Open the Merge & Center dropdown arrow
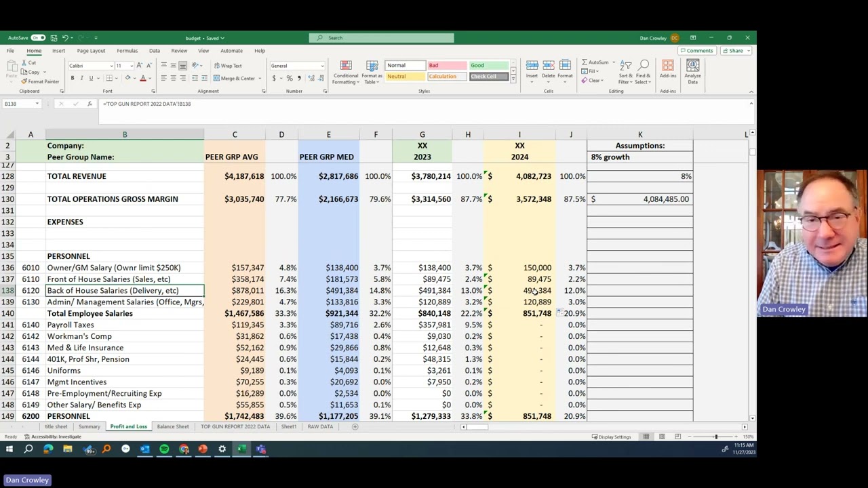 [x=260, y=79]
